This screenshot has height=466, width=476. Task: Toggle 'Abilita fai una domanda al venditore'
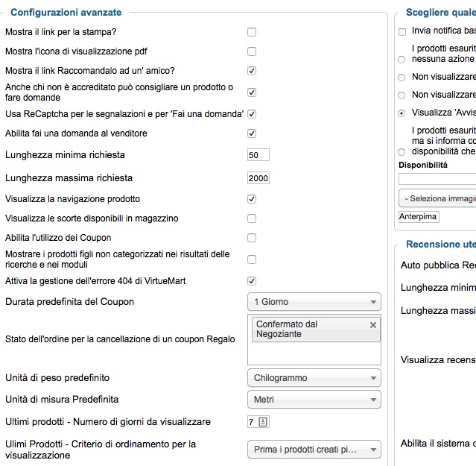coord(252,133)
